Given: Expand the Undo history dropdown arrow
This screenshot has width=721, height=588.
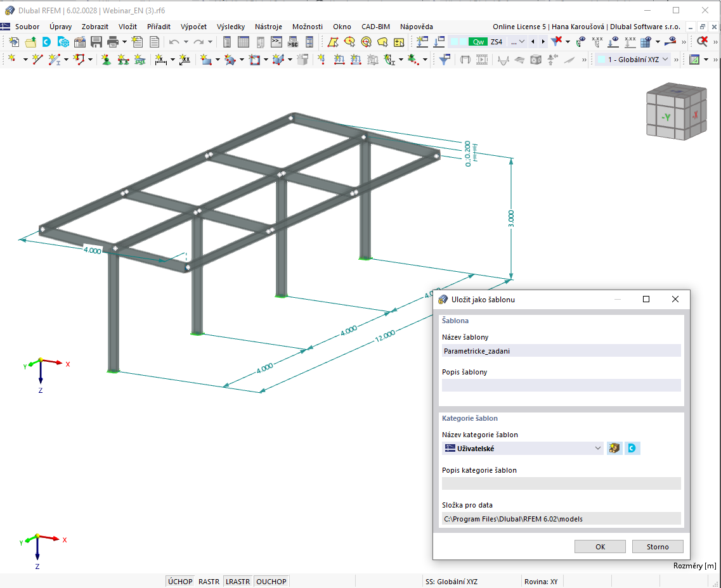Looking at the screenshot, I should coord(186,42).
